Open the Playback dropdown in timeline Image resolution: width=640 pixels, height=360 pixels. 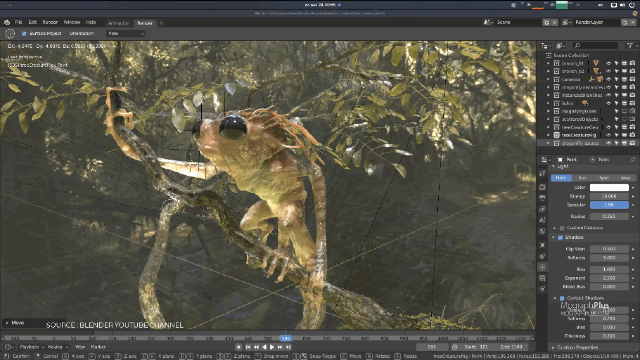pos(31,347)
